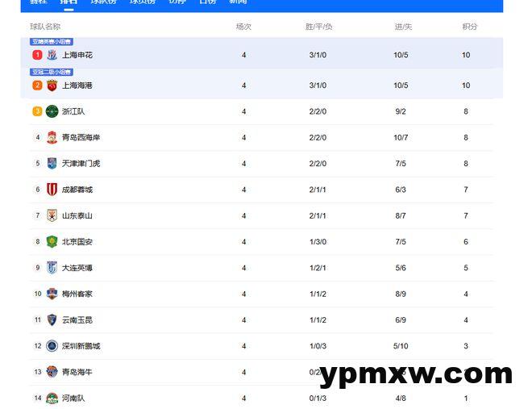Click 梅州客家's 8/9 goals cell
The width and height of the screenshot is (532, 409).
pyautogui.click(x=401, y=294)
